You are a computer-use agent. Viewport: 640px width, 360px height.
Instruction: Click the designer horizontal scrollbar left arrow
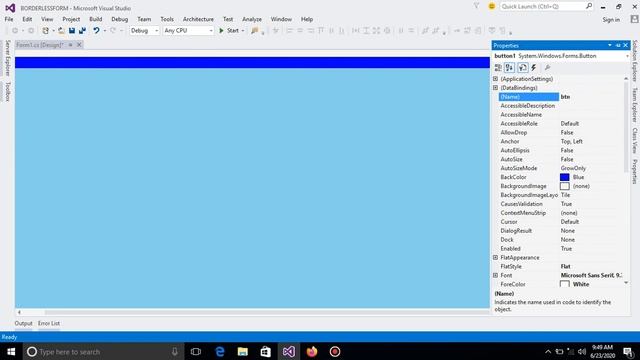click(19, 312)
